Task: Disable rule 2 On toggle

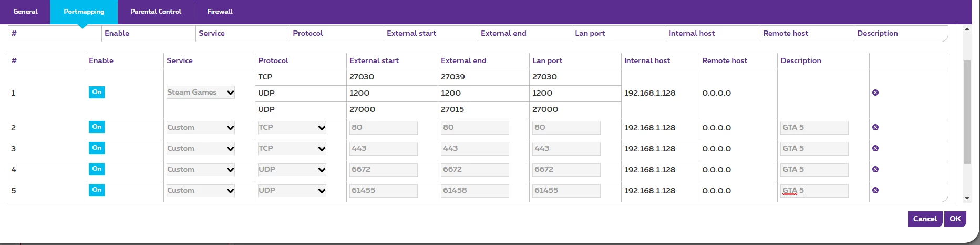Action: point(97,127)
